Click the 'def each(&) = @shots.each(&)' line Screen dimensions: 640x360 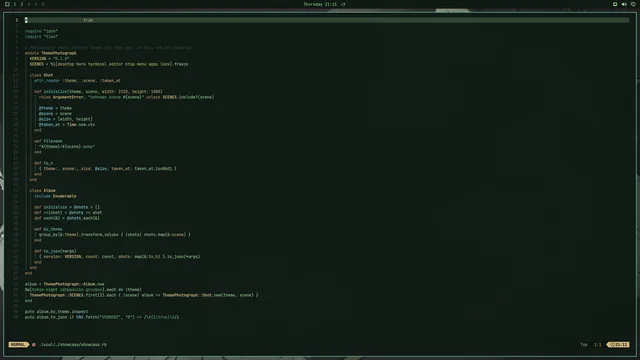67,218
